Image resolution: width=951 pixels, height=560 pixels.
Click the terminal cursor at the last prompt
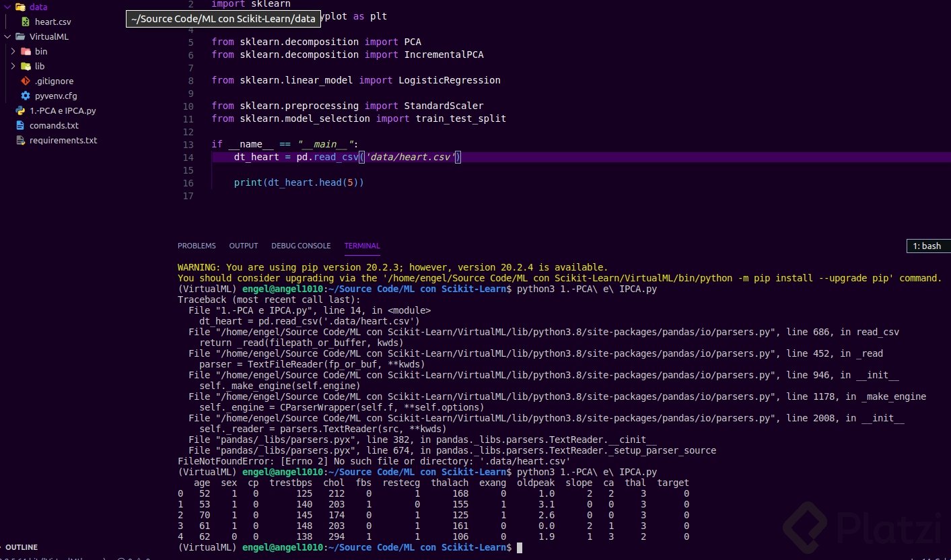tap(518, 548)
